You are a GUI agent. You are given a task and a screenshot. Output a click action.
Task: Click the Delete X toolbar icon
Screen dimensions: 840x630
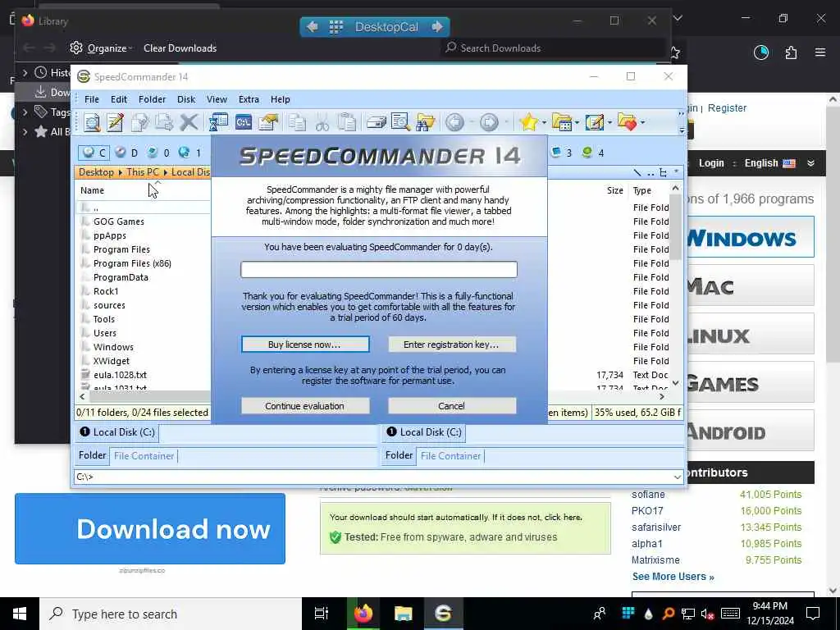click(189, 122)
